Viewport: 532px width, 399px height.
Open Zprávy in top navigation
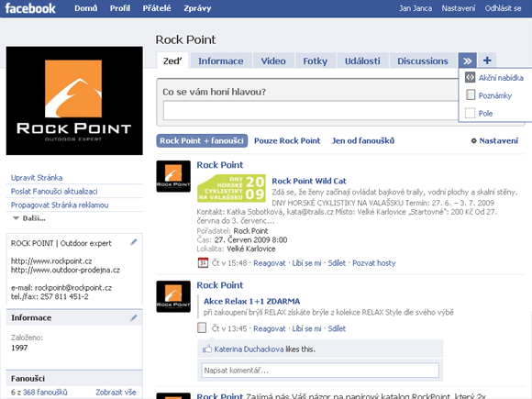[197, 8]
